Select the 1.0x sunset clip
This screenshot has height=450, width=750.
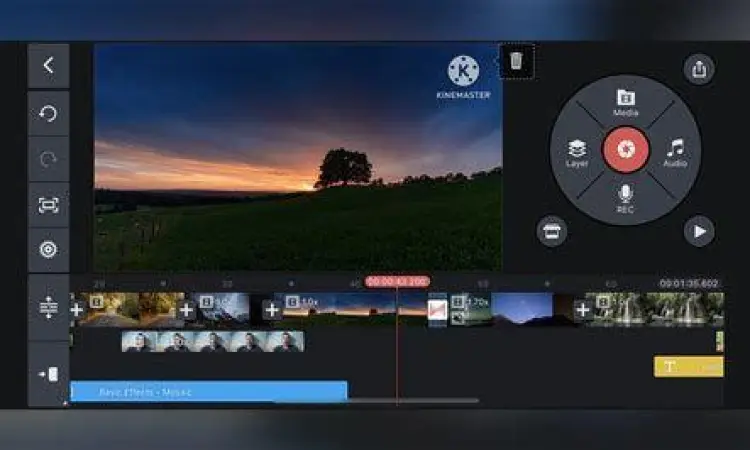coord(354,309)
